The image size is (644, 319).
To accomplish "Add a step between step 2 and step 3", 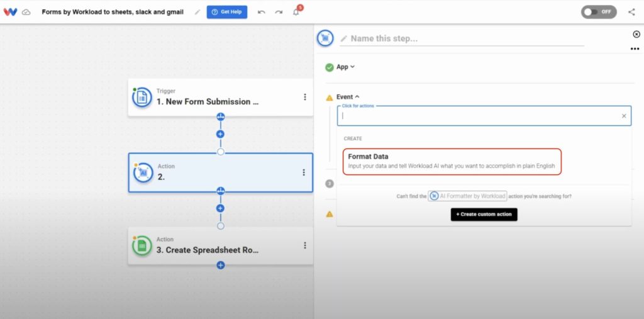I will (221, 208).
